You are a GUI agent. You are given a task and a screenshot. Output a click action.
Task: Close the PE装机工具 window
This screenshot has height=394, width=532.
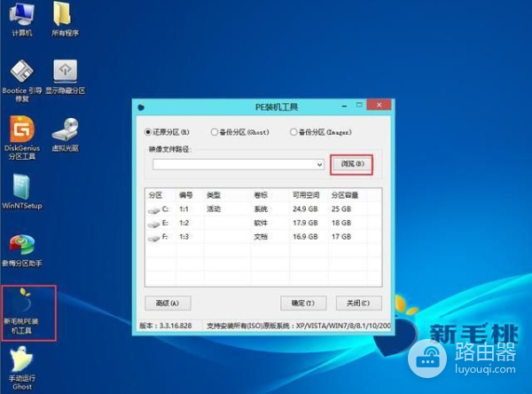click(x=379, y=105)
